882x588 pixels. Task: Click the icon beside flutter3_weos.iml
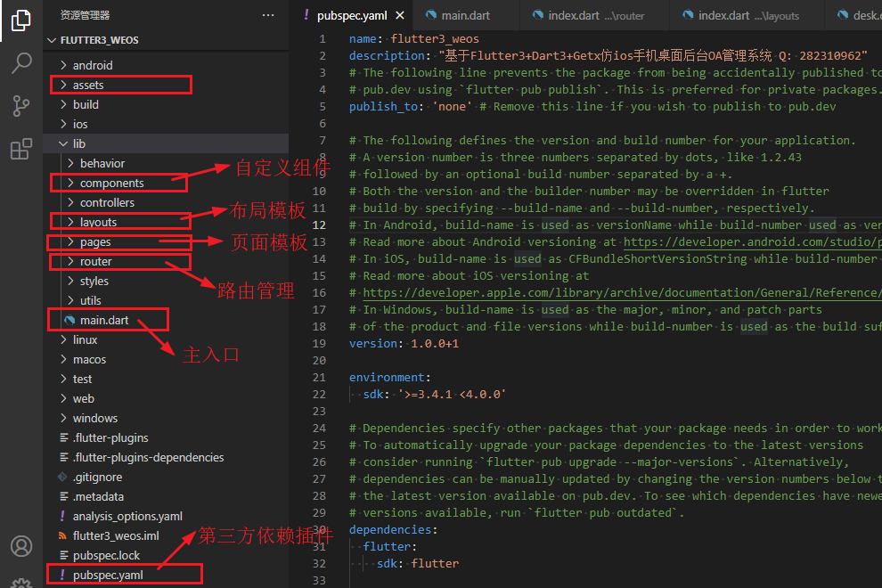point(62,535)
